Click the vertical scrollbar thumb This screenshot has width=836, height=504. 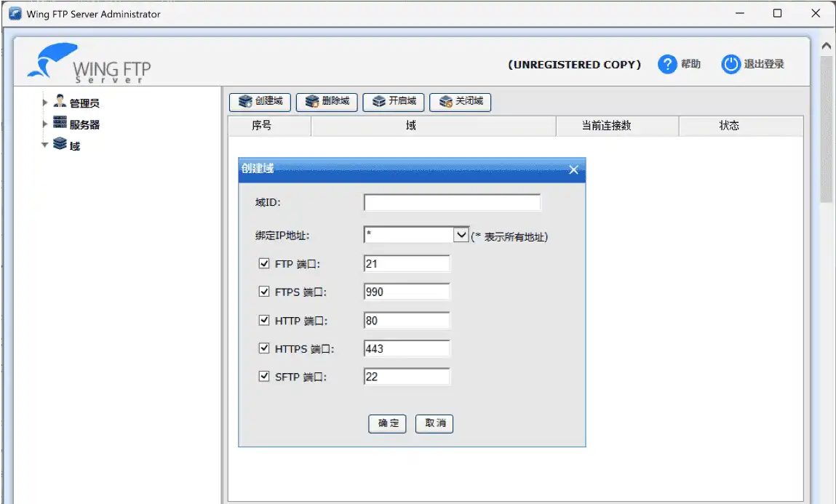coord(827,128)
